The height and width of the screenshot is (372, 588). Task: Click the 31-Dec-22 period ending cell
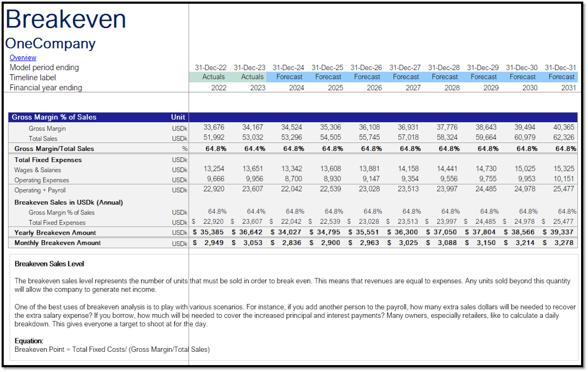210,68
